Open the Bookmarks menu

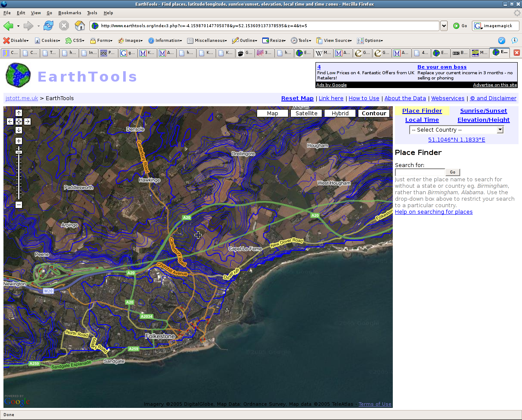coord(70,13)
